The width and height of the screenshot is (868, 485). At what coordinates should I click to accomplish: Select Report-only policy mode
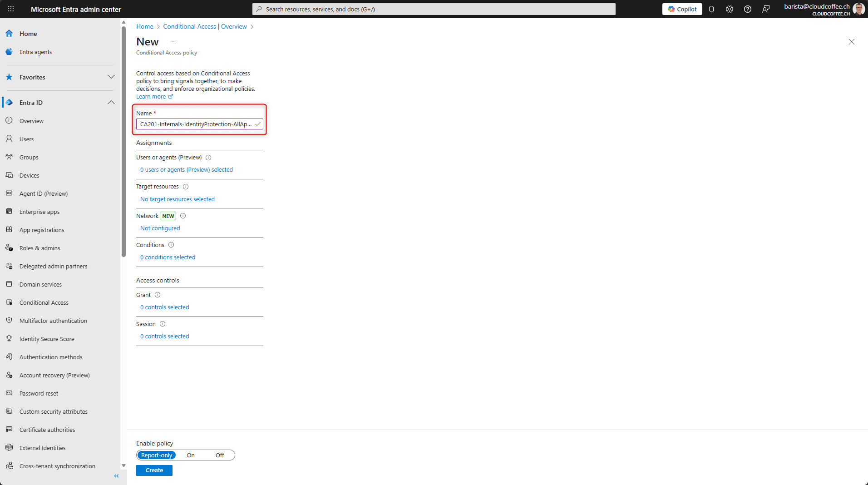pyautogui.click(x=157, y=455)
